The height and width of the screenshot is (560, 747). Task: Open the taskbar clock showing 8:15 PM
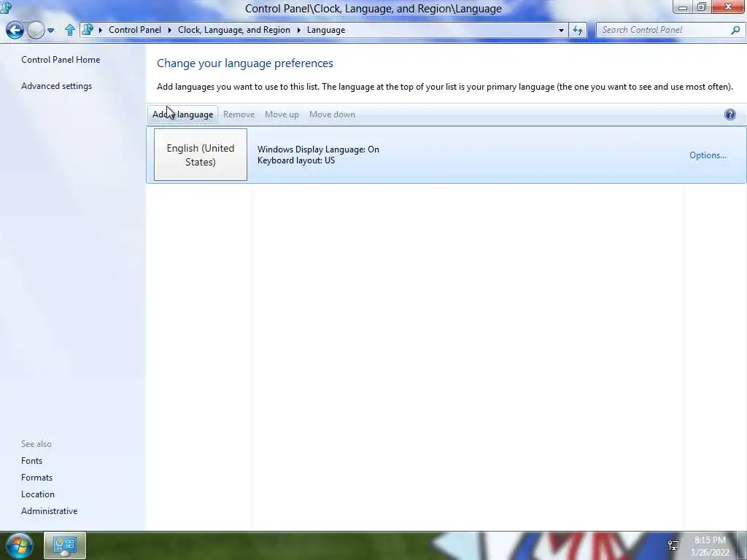(x=710, y=546)
